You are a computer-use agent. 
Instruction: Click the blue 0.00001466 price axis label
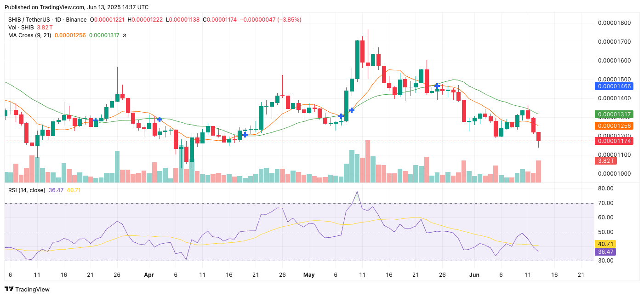pyautogui.click(x=614, y=86)
